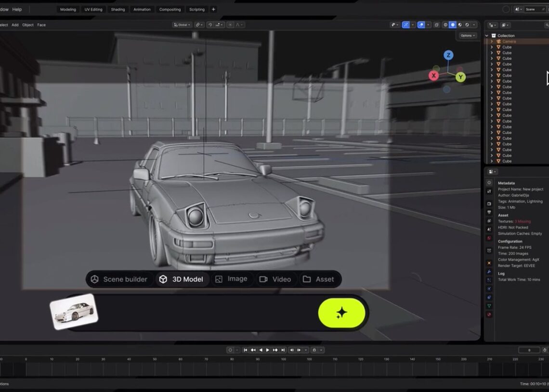
Task: Open the outliner display mode dropdown
Action: click(x=505, y=25)
